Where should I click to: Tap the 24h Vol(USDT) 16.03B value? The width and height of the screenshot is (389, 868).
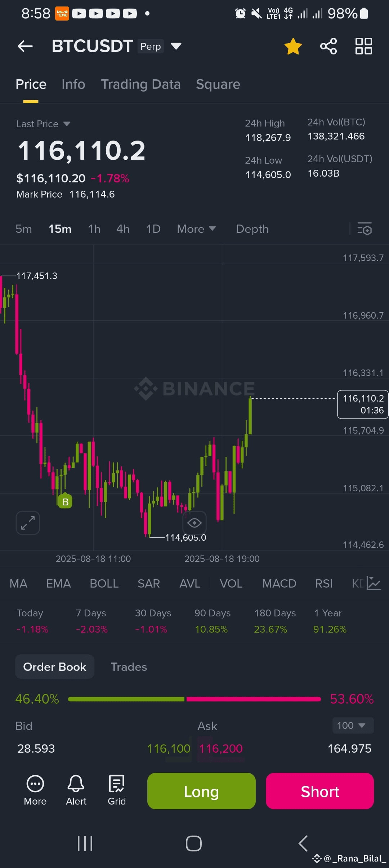click(323, 173)
